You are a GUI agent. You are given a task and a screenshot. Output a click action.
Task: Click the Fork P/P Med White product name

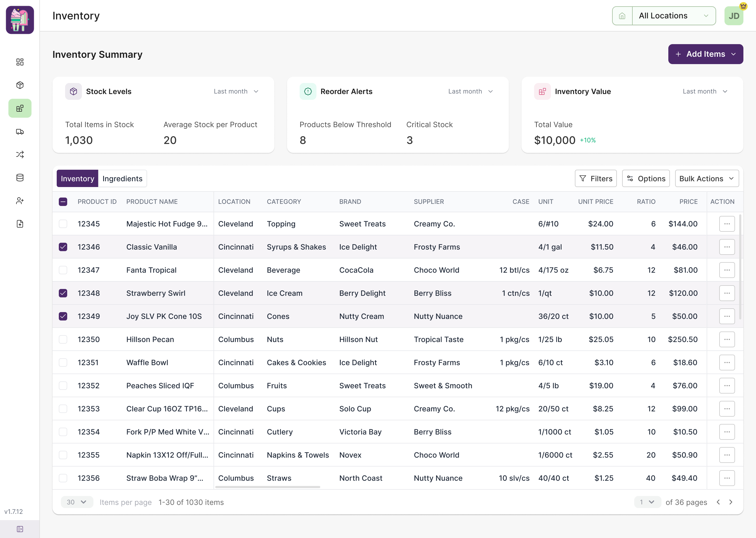click(x=167, y=432)
